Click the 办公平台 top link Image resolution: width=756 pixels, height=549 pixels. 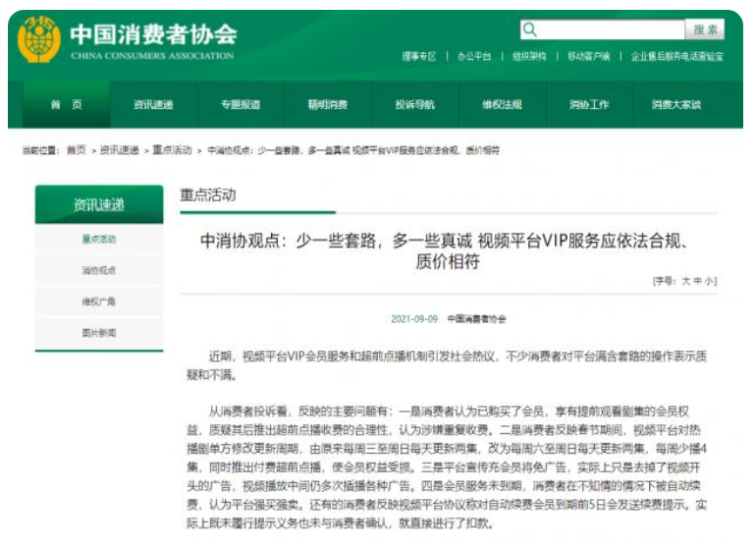473,56
